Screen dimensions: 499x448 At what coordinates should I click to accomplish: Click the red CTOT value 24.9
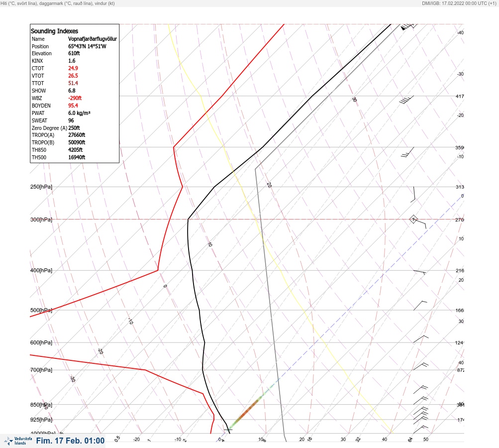click(73, 68)
